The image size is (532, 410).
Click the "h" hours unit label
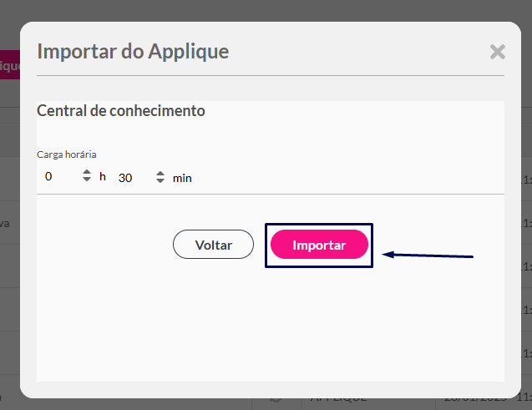[x=103, y=176]
